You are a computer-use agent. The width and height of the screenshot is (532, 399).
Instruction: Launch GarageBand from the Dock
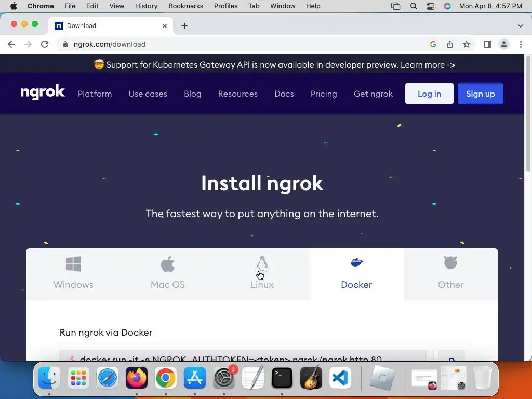click(x=311, y=378)
